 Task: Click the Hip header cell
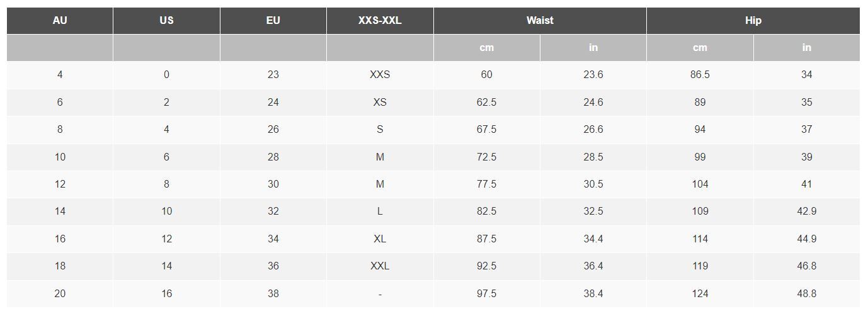coord(753,21)
